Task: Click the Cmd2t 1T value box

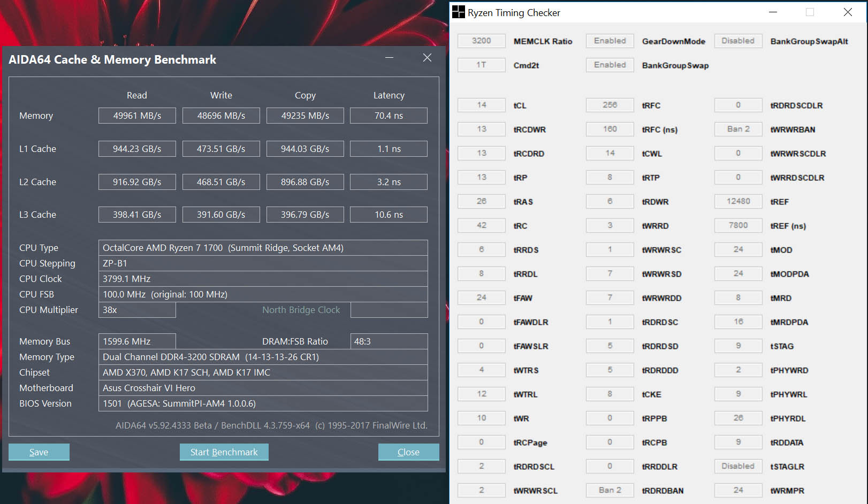Action: [x=482, y=65]
